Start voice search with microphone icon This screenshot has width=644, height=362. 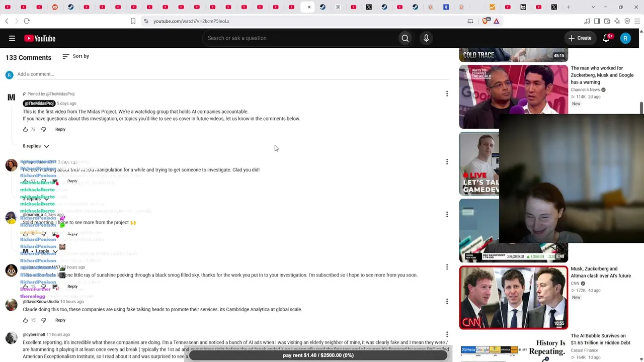pos(426,38)
